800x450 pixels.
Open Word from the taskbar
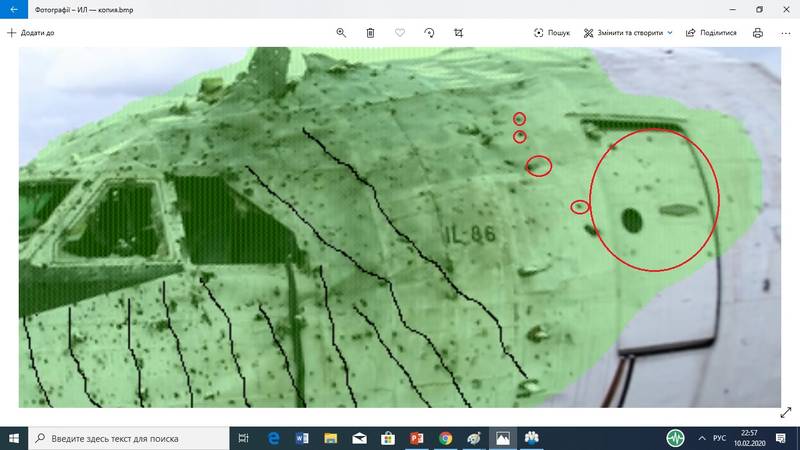(x=302, y=438)
